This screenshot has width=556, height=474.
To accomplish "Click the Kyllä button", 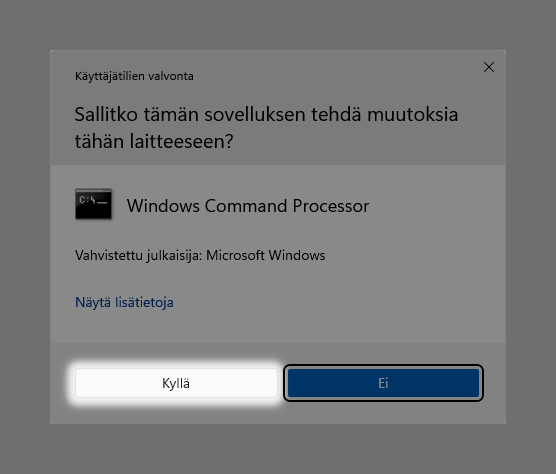I will click(176, 383).
